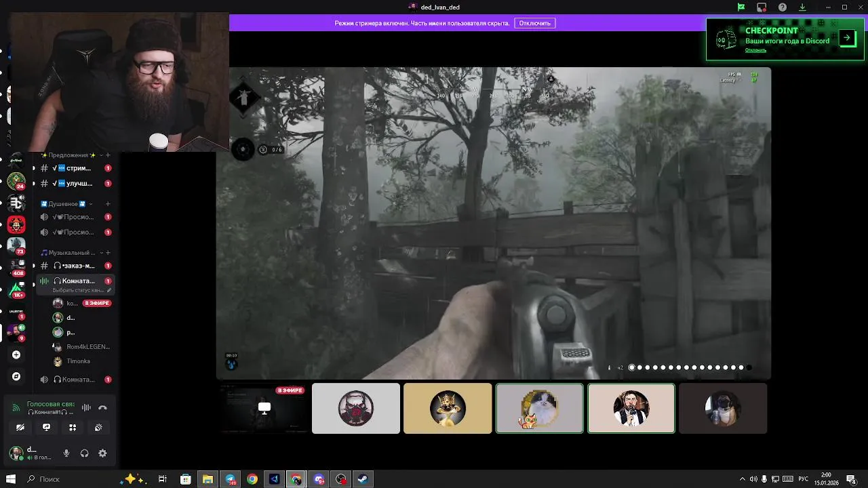Dismiss Checkpoint banner via "Отклонить" link
Image resolution: width=868 pixels, height=488 pixels.
[755, 50]
